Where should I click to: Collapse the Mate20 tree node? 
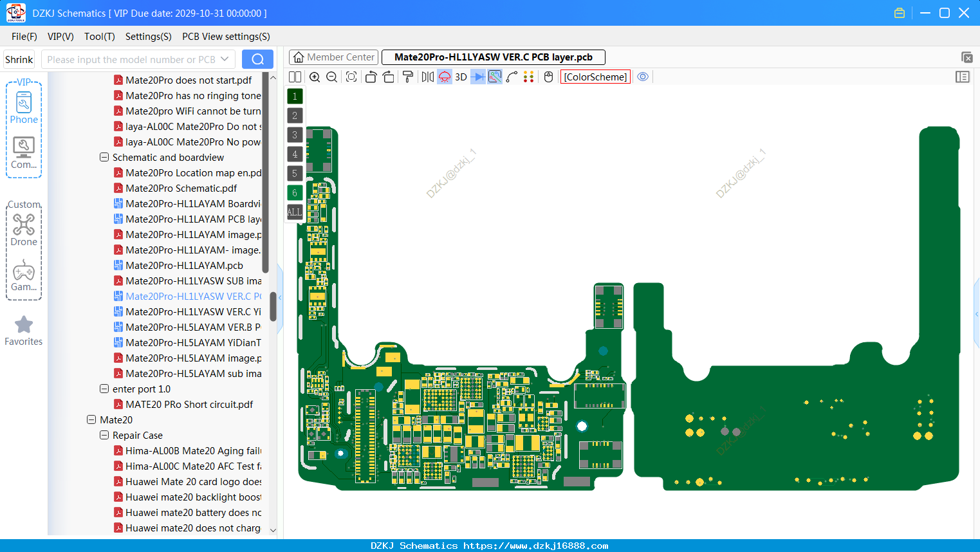(x=91, y=420)
